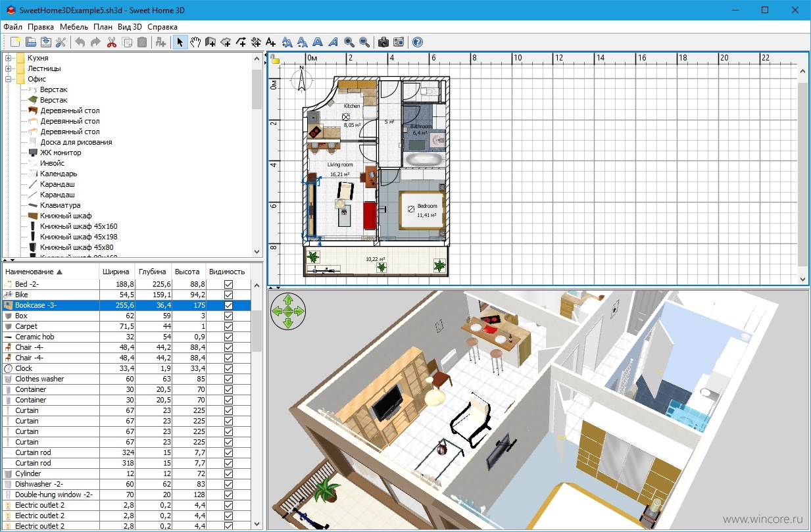Select the Dishwasher -2- furniture row
Screen dimensions: 811x532
(126, 484)
